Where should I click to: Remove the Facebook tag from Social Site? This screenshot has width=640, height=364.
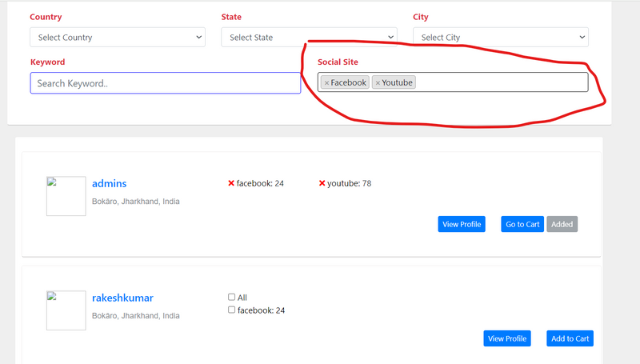tap(326, 83)
